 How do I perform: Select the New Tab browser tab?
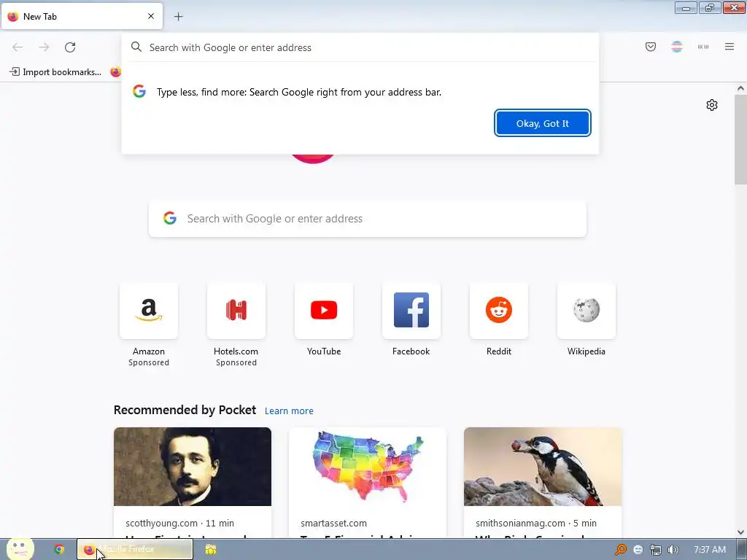(x=82, y=16)
